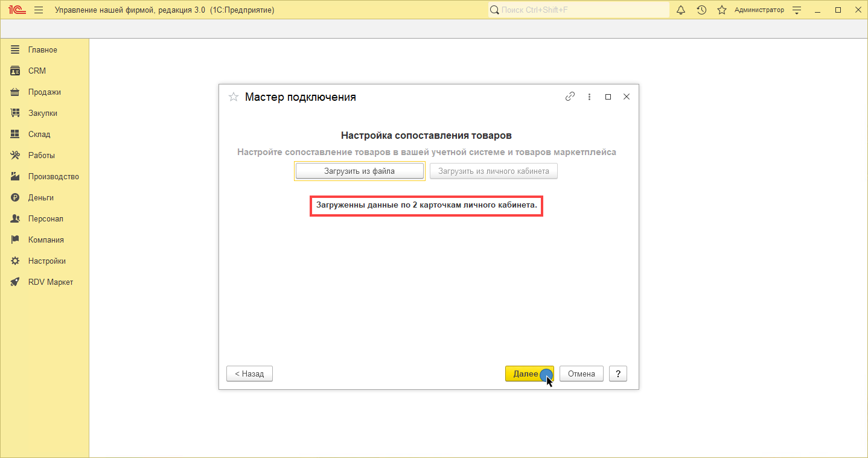Add Мастер подключения to favorites
Screen dimensions: 868x458
coord(234,97)
